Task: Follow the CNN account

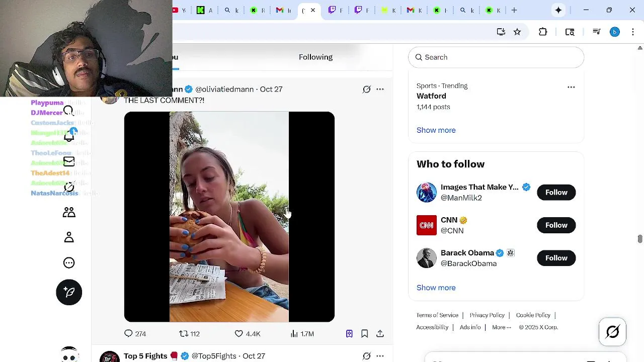Action: pyautogui.click(x=556, y=225)
